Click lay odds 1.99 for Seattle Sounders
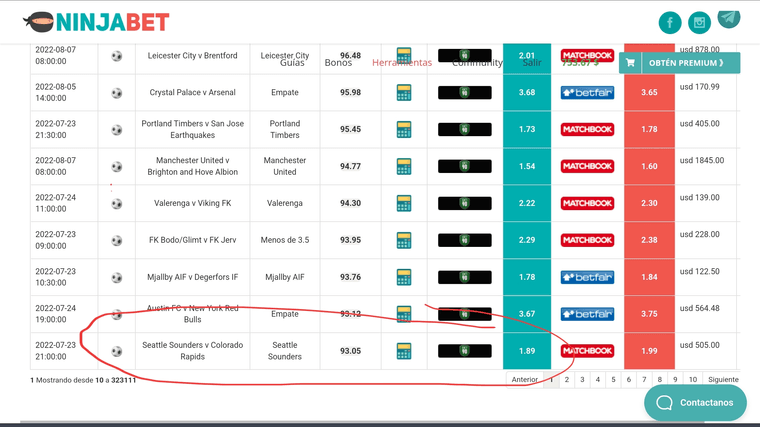The image size is (760, 427). (649, 351)
